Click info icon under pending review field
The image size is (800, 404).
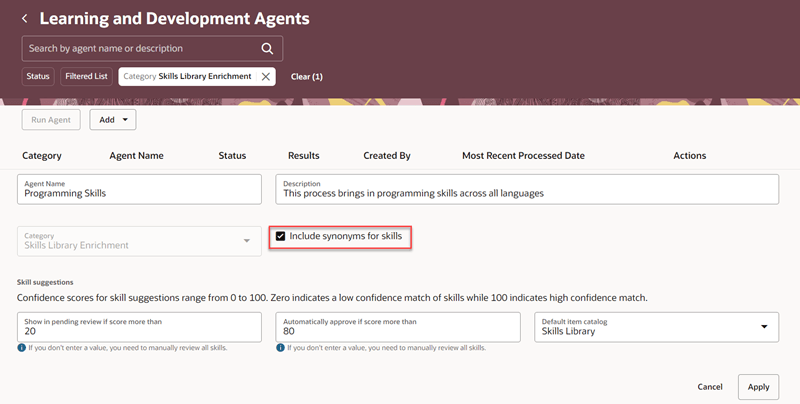click(21, 348)
